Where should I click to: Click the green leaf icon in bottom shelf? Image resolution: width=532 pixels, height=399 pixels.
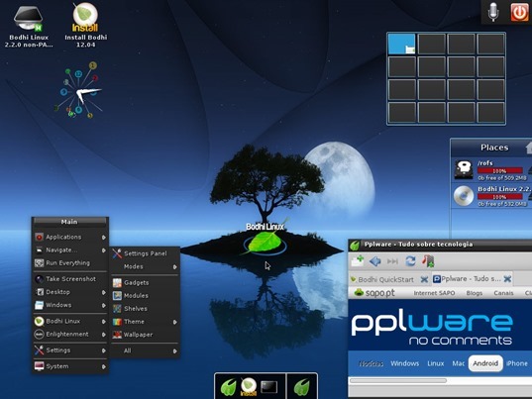tap(228, 387)
